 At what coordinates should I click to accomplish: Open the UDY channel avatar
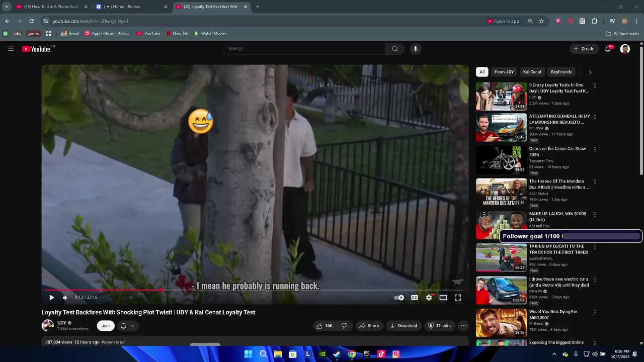tap(47, 326)
